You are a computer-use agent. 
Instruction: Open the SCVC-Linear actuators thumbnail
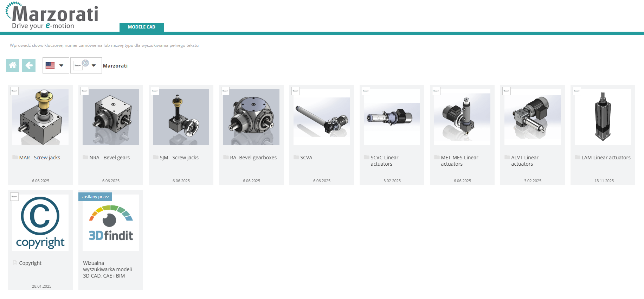click(392, 117)
